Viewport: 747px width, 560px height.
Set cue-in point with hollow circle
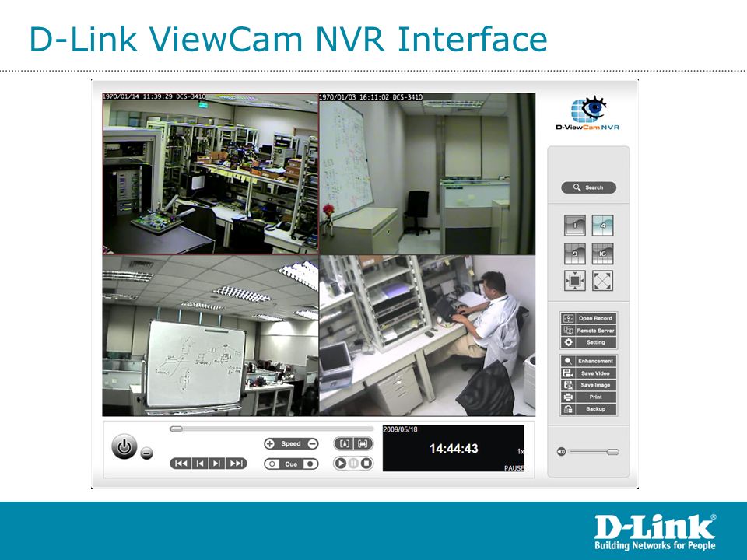coord(272,464)
